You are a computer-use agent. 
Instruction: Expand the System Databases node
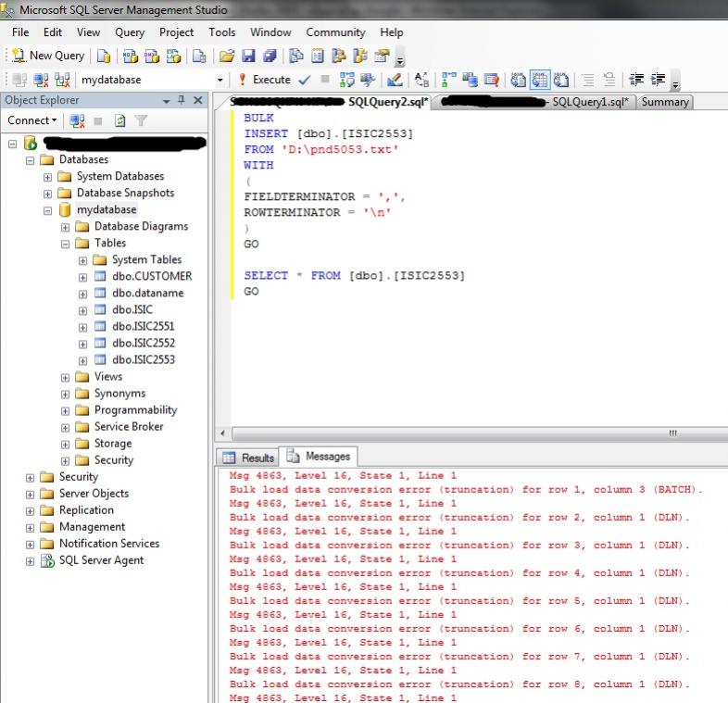[x=48, y=177]
